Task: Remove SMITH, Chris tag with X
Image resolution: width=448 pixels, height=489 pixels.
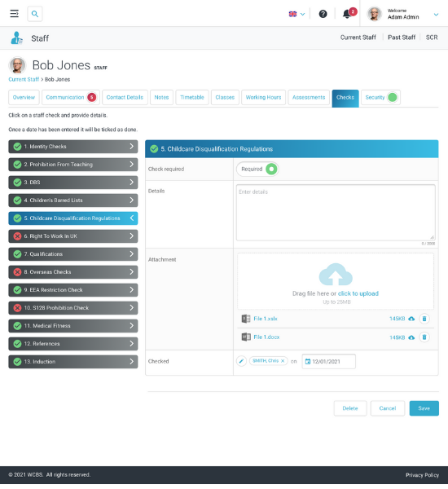Action: click(283, 361)
